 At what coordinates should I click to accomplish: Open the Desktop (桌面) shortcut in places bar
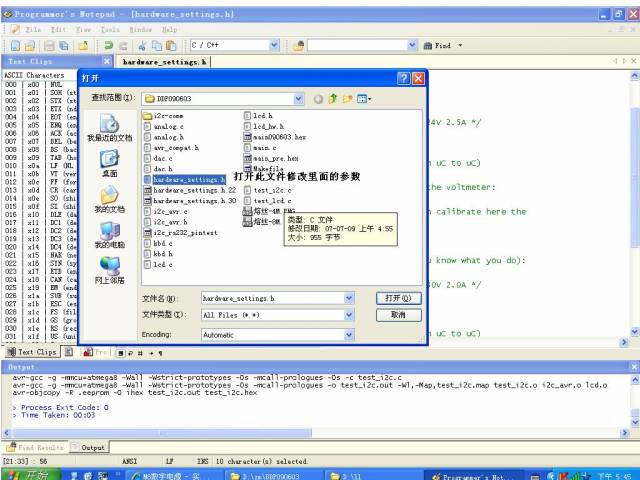(x=109, y=162)
